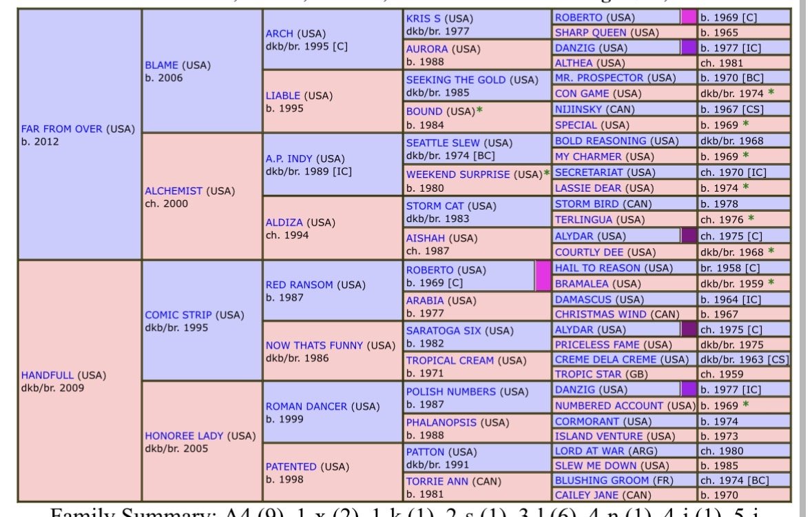Open the FAR FROM OVER horse link
812x517 pixels.
click(x=61, y=129)
